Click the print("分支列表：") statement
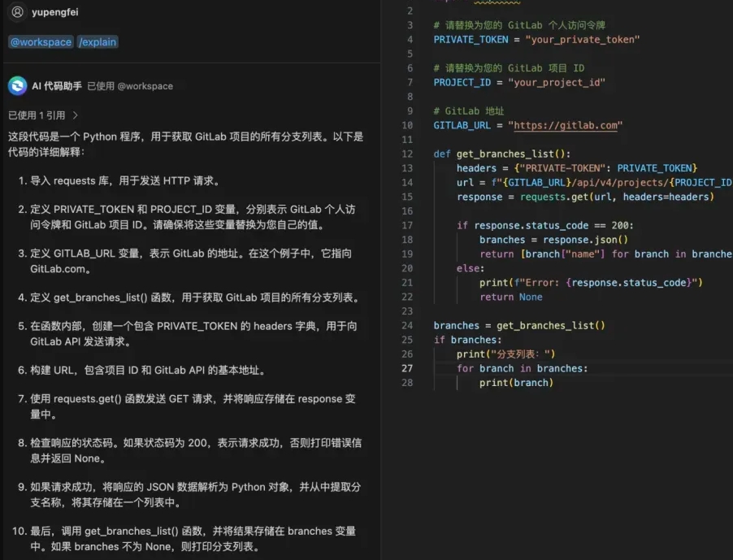Screen dimensions: 733x560 (x=505, y=354)
